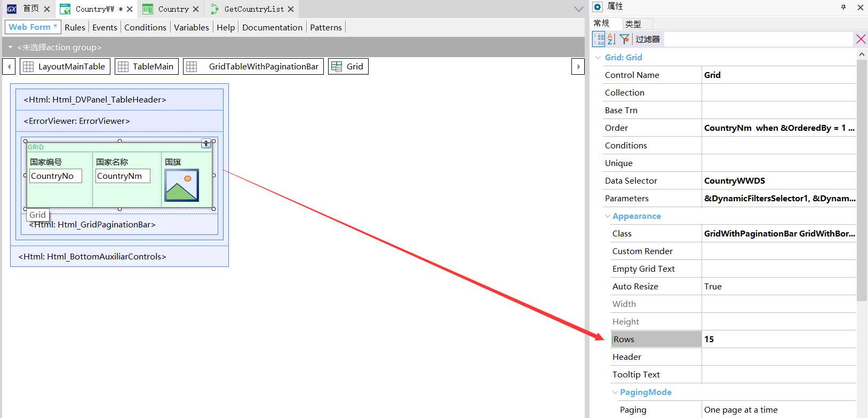Toggle categorized view of properties
868x418 pixels.
599,39
